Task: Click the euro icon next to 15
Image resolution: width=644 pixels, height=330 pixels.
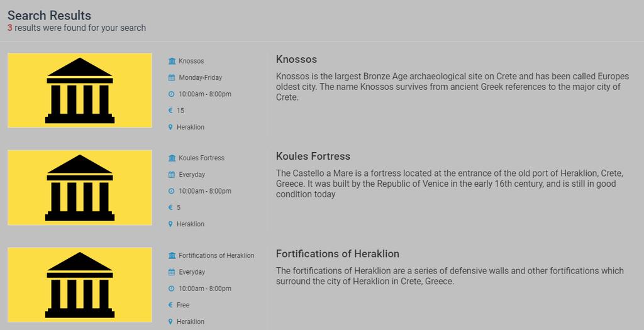Action: tap(171, 111)
